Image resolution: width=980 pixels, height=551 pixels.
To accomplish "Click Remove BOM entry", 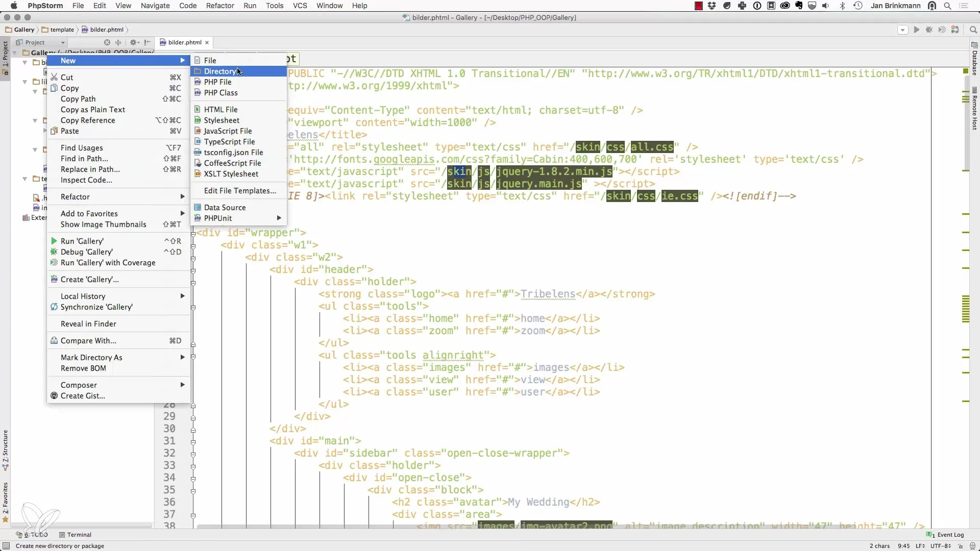I will coord(118,368).
